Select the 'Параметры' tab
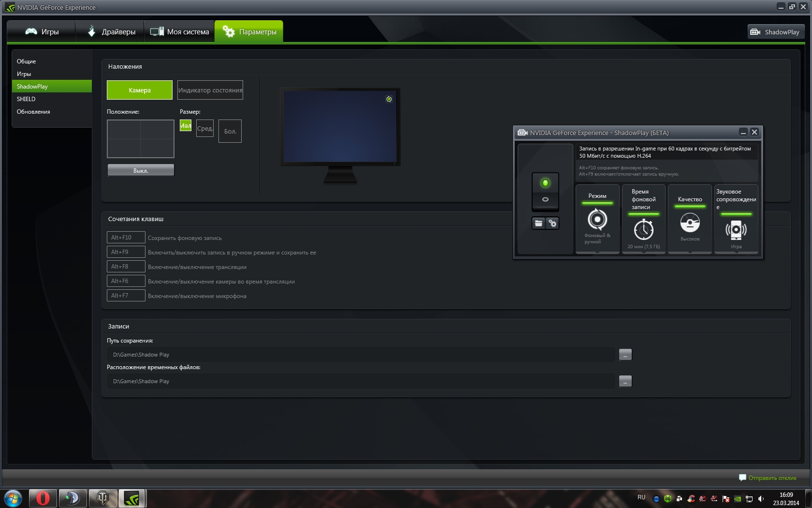812x508 pixels. [249, 32]
